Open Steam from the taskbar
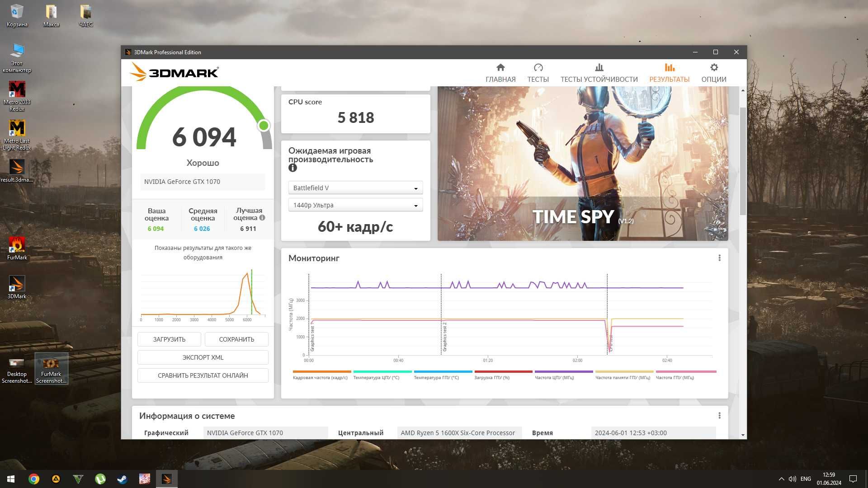This screenshot has height=488, width=868. (x=123, y=479)
